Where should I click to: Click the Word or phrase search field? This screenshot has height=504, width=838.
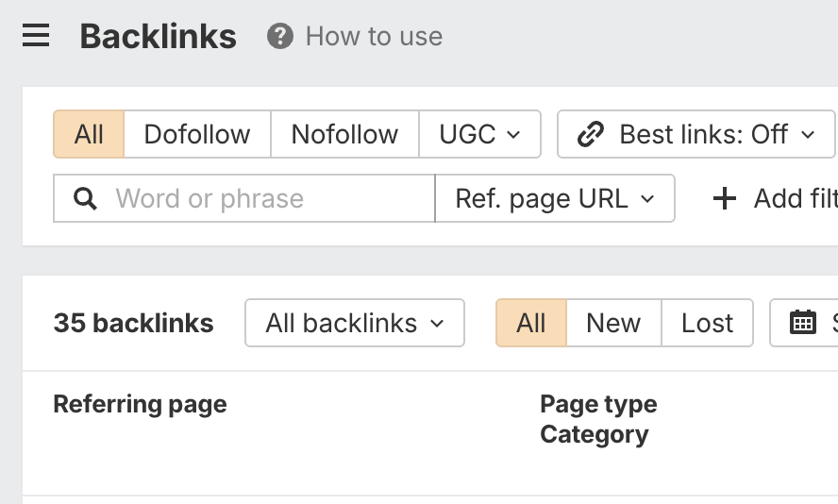(264, 199)
